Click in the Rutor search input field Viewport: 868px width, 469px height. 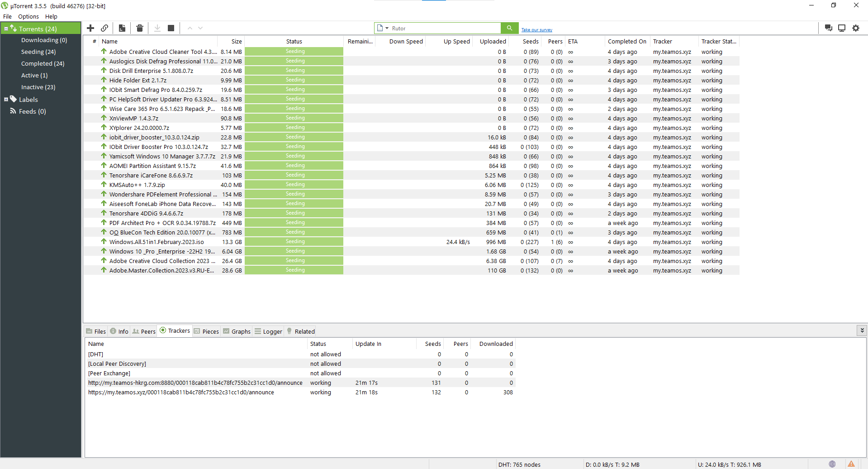(445, 28)
